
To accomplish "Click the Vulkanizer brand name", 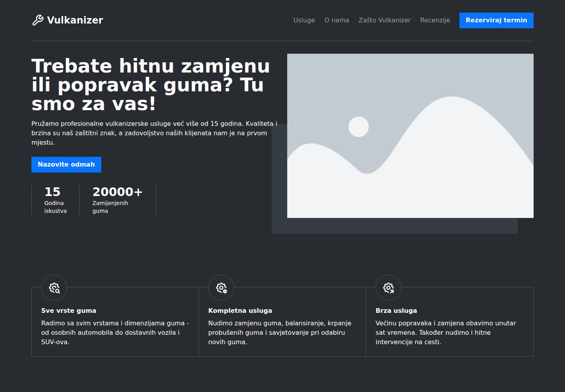I will [x=75, y=20].
